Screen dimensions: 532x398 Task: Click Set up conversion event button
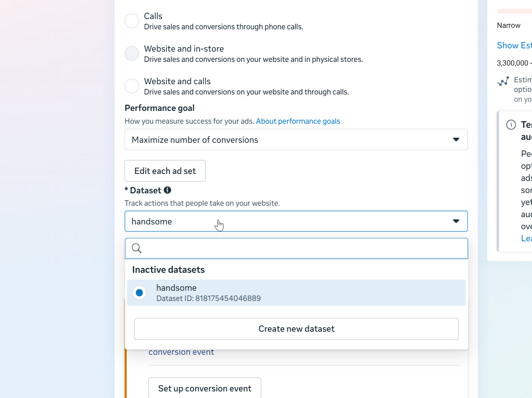coord(204,388)
